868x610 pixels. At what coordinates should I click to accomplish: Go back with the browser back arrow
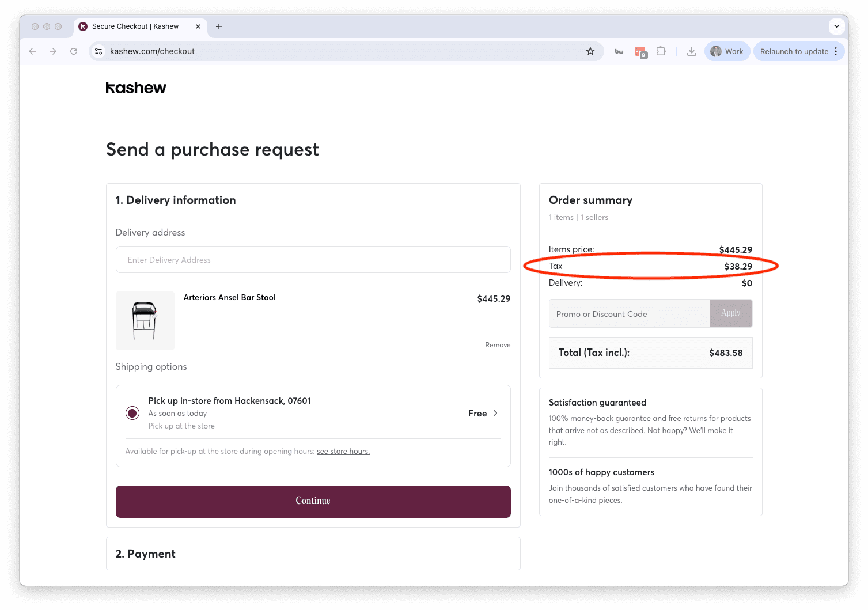(x=32, y=51)
